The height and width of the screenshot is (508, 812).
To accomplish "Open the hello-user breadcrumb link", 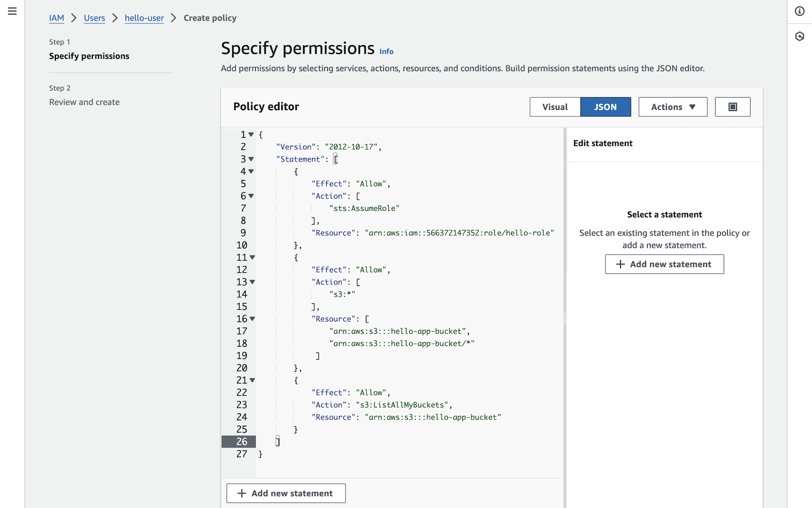I will (144, 18).
